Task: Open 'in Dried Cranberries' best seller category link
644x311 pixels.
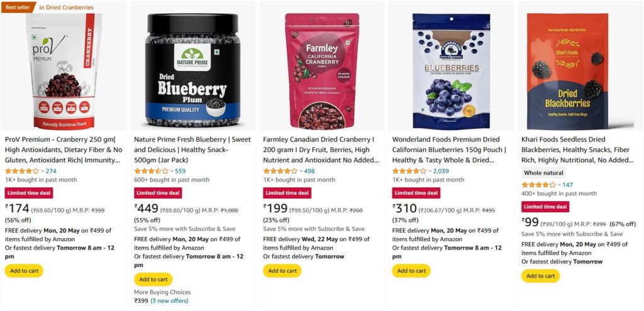Action: click(x=66, y=8)
